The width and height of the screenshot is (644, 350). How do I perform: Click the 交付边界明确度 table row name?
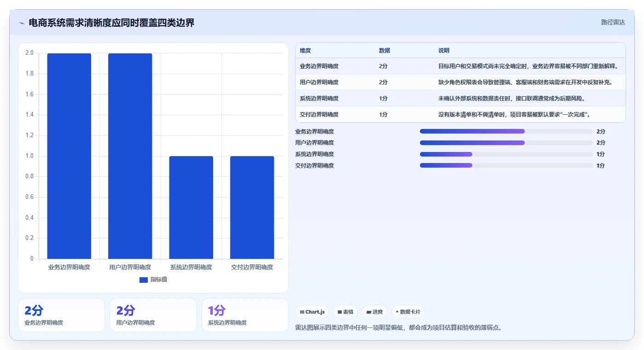[x=319, y=115]
